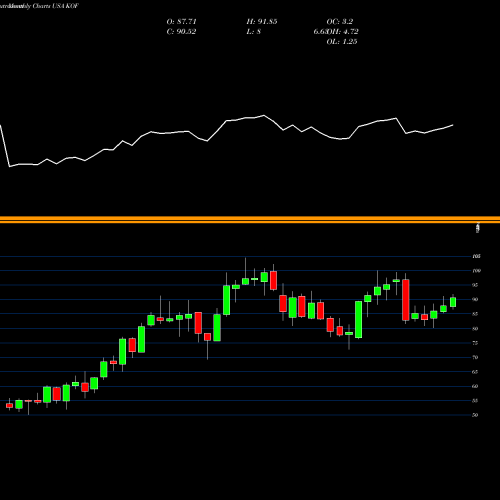Select the open value 'O: 87.71'
This screenshot has height=500, width=500.
pos(181,21)
